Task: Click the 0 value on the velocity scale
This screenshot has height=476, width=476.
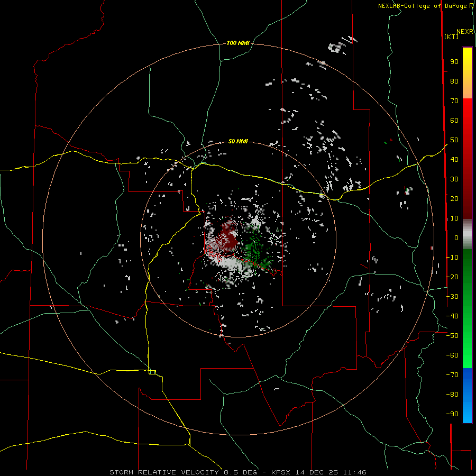Action: click(456, 238)
